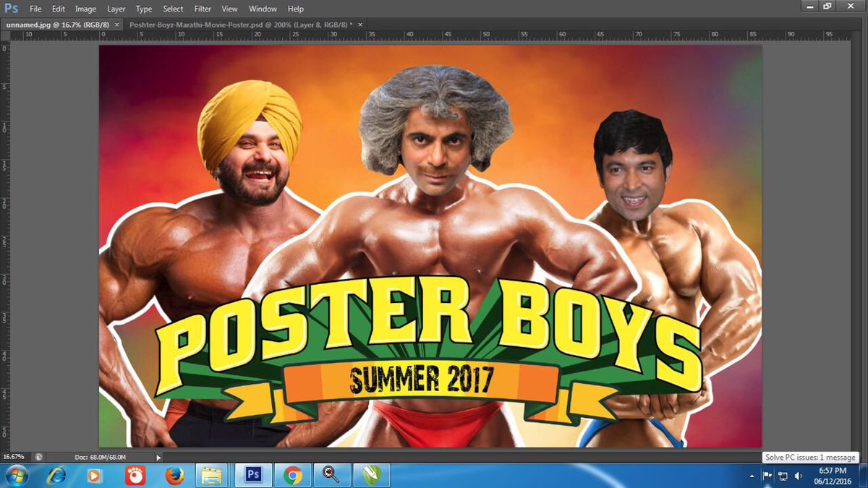Screen dimensions: 868x488
Task: Open Photoshop icon in the Windows taskbar
Action: coord(252,475)
